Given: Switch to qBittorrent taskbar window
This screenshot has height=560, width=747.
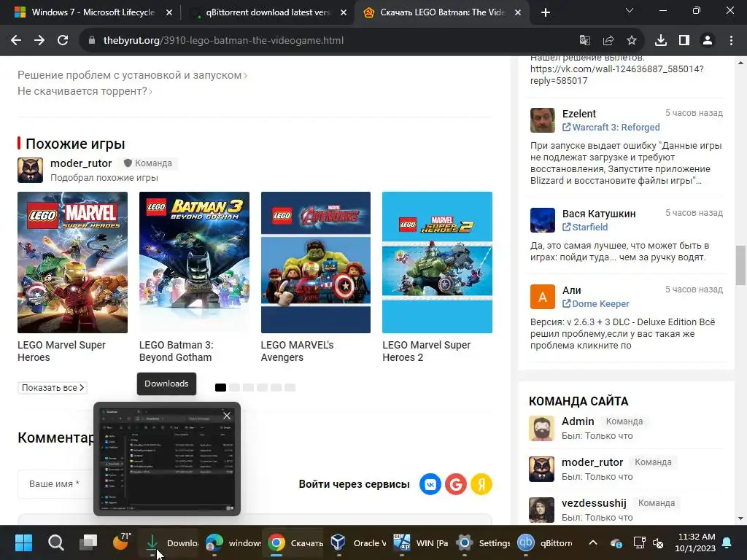Looking at the screenshot, I should pyautogui.click(x=545, y=542).
